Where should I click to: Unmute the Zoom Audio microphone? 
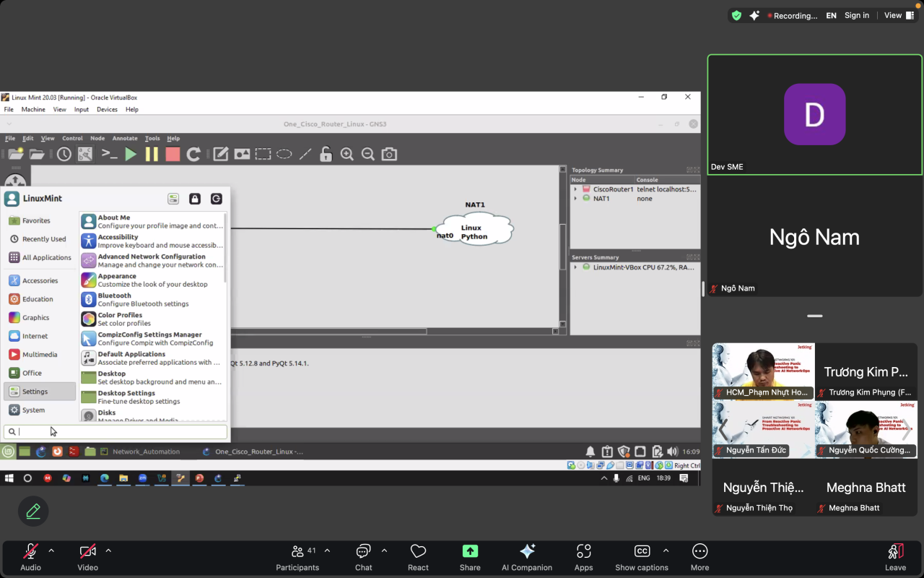[30, 557]
